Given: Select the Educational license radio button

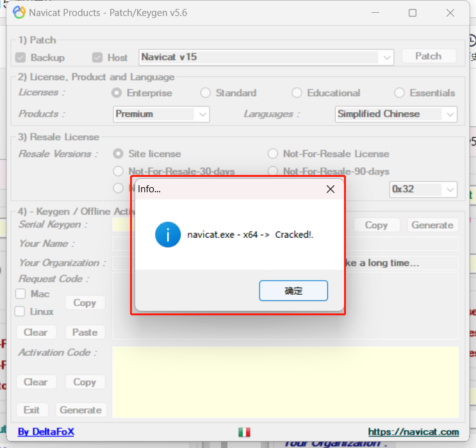Looking at the screenshot, I should 297,93.
